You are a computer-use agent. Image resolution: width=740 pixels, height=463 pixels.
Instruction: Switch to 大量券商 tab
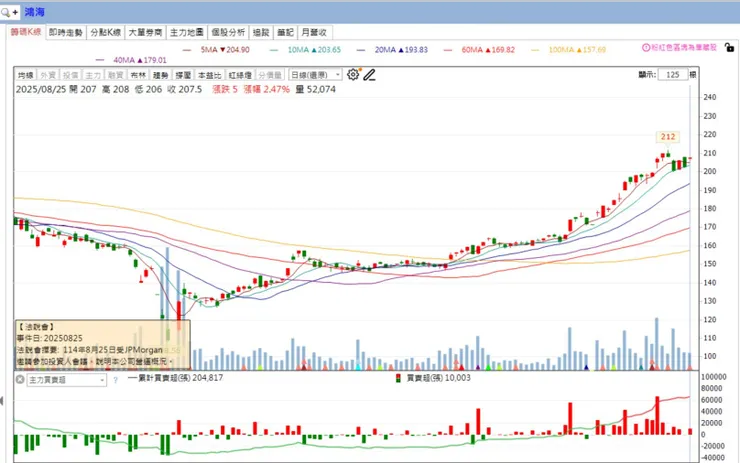click(x=145, y=32)
